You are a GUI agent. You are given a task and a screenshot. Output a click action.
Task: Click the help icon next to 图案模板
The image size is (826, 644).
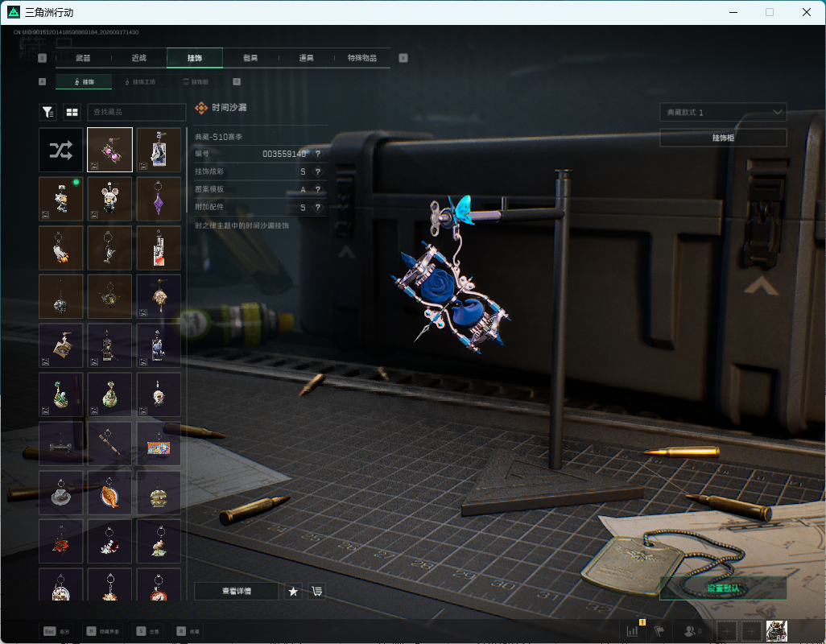318,189
